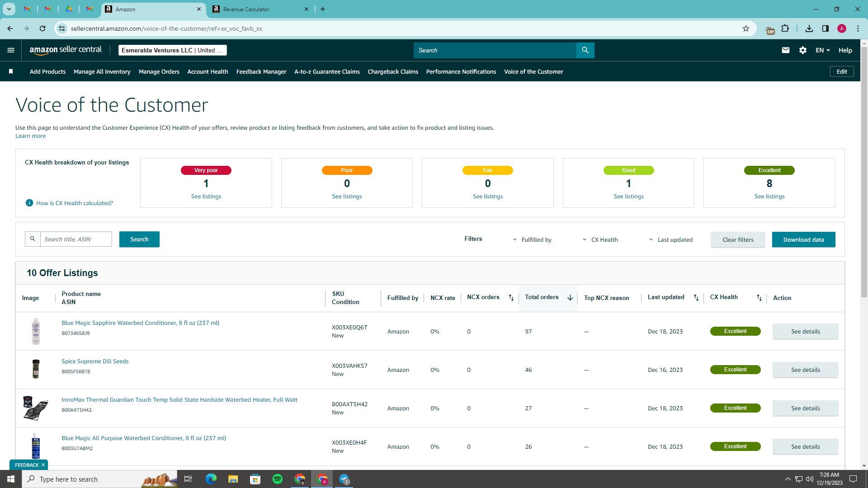Click the search magnifier button in header
This screenshot has width=868, height=488.
pyautogui.click(x=585, y=50)
